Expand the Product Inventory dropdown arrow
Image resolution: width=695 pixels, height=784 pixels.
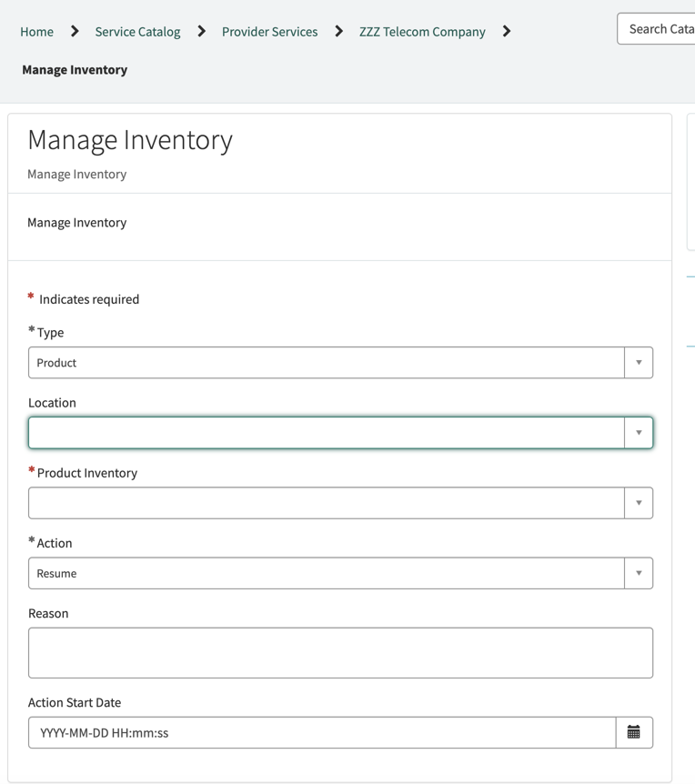click(x=639, y=503)
